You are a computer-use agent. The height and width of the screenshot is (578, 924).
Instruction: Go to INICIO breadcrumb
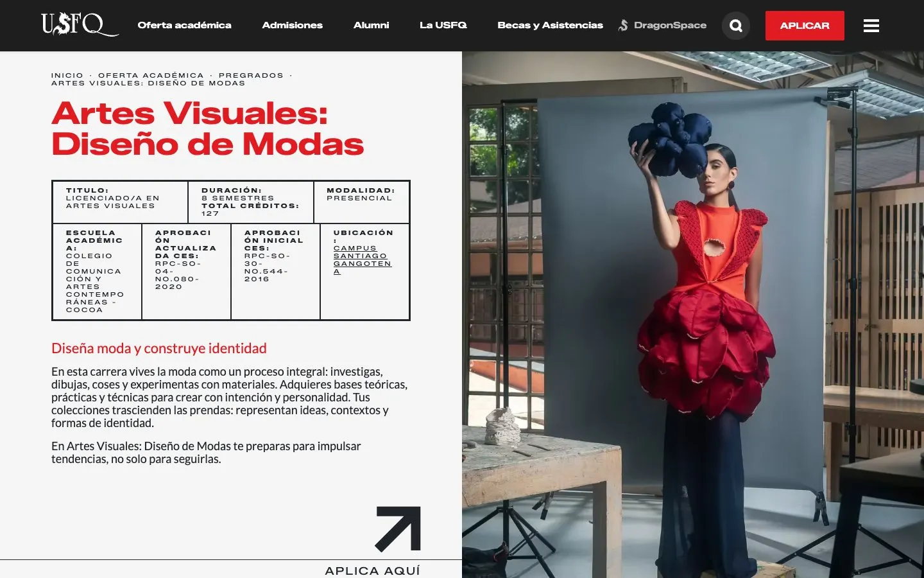[x=67, y=75]
